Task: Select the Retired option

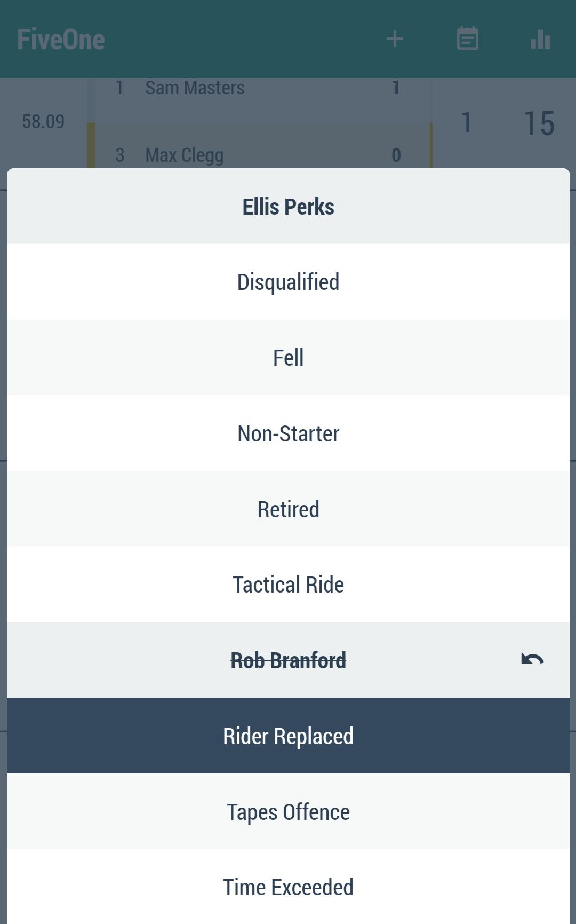Action: pyautogui.click(x=288, y=509)
